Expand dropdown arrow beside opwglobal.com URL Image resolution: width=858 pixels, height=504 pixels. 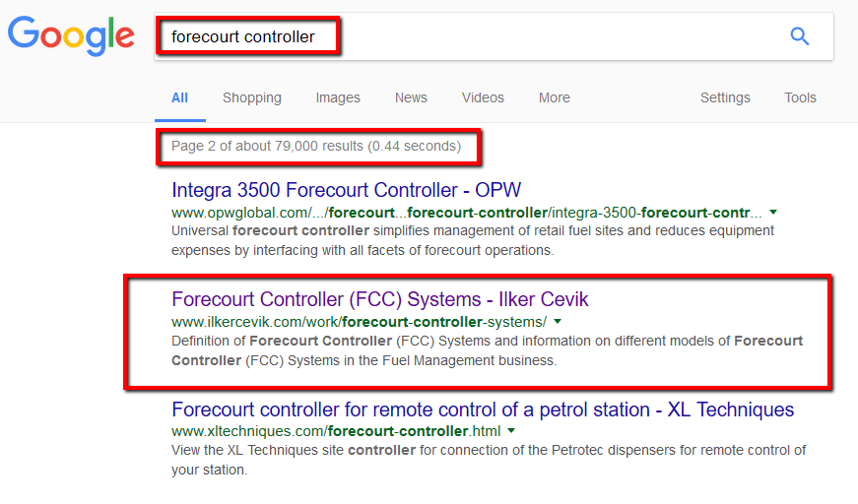pos(773,212)
